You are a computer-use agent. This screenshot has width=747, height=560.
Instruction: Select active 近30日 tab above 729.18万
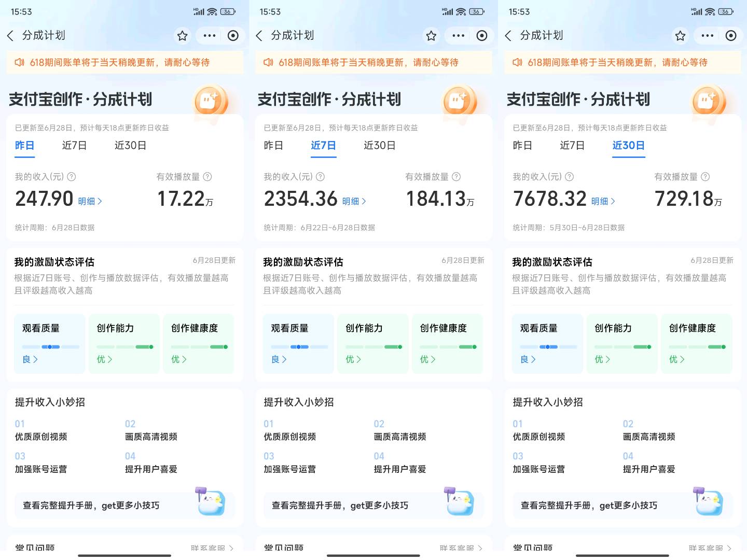[x=629, y=146]
